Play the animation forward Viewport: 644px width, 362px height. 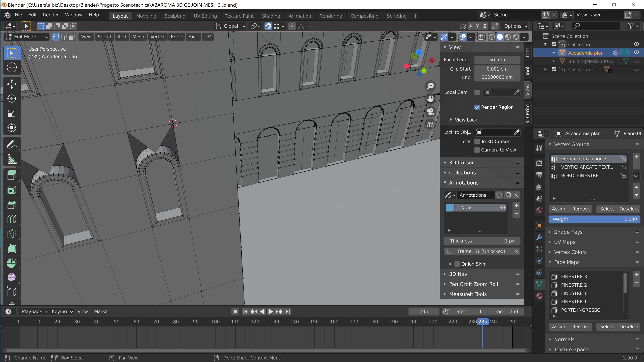[x=271, y=312]
